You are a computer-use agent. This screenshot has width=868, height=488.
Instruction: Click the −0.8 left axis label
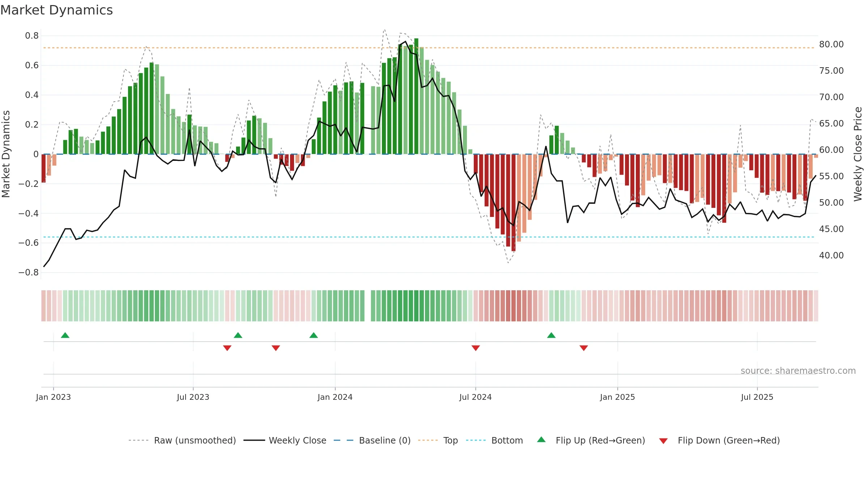click(x=29, y=272)
